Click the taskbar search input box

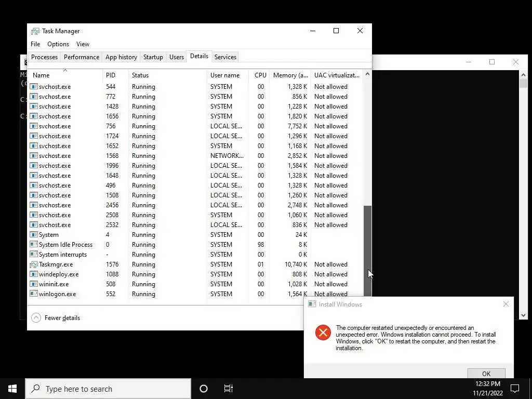pyautogui.click(x=108, y=389)
